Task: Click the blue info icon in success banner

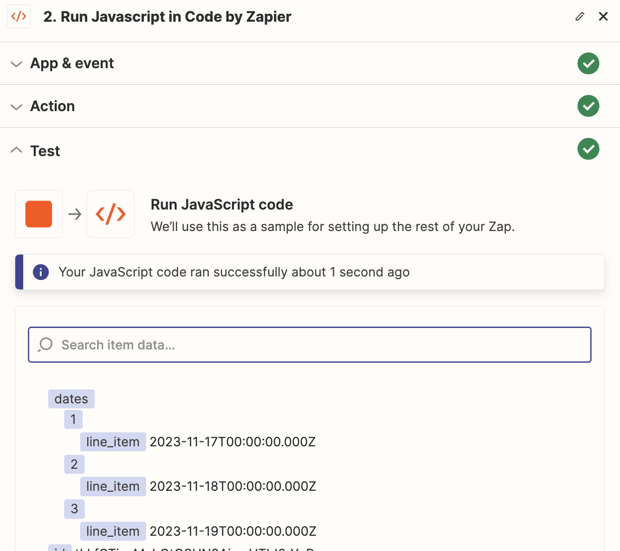Action: (x=41, y=272)
